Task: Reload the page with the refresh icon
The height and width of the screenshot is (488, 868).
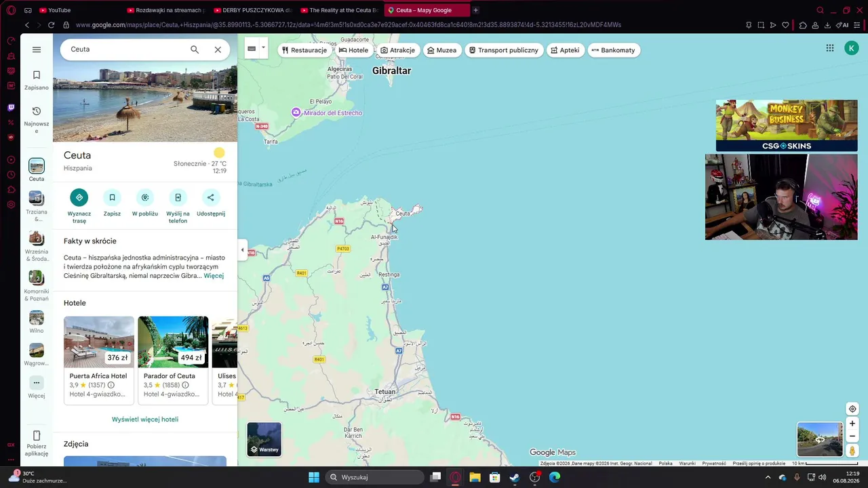Action: pyautogui.click(x=51, y=25)
